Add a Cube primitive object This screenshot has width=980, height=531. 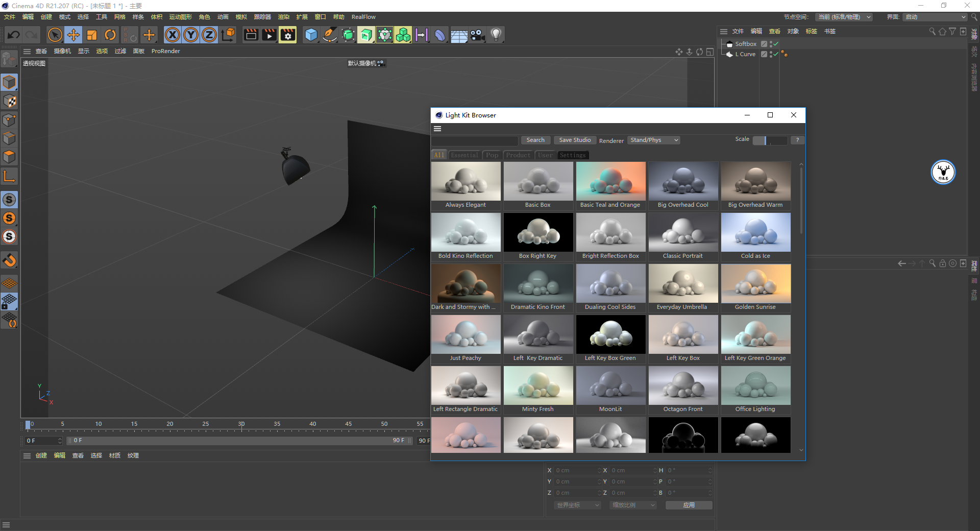click(311, 35)
